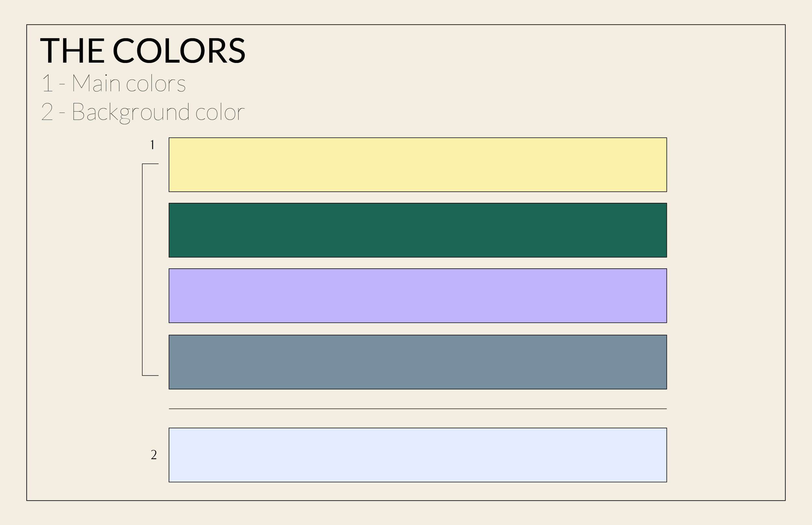Select the "1 - Main colors" legend line
The image size is (812, 525).
(x=113, y=83)
